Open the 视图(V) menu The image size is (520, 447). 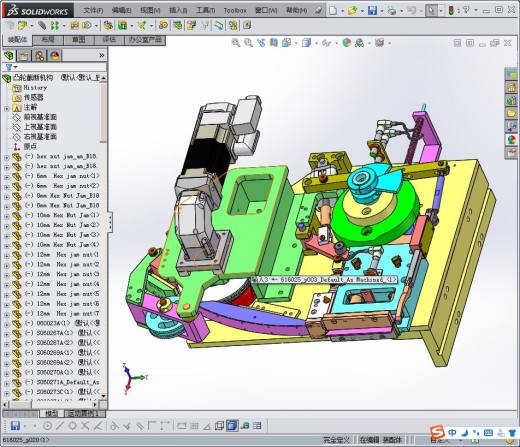coord(150,11)
